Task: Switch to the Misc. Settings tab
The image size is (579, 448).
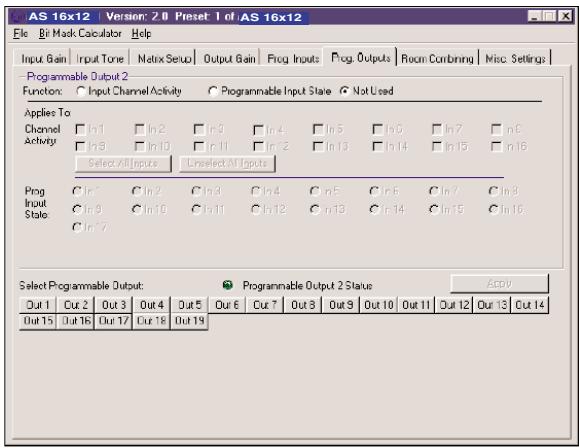Action: pyautogui.click(x=515, y=59)
